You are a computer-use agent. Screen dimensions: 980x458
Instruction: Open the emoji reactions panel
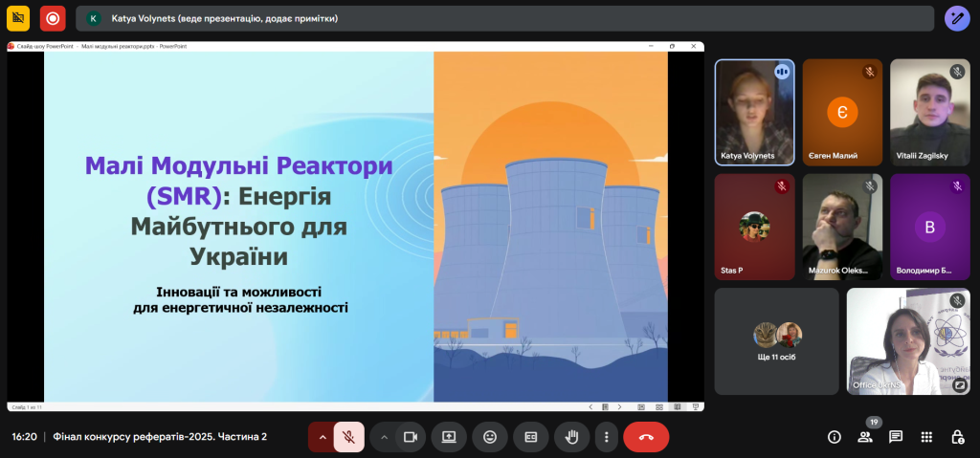490,437
